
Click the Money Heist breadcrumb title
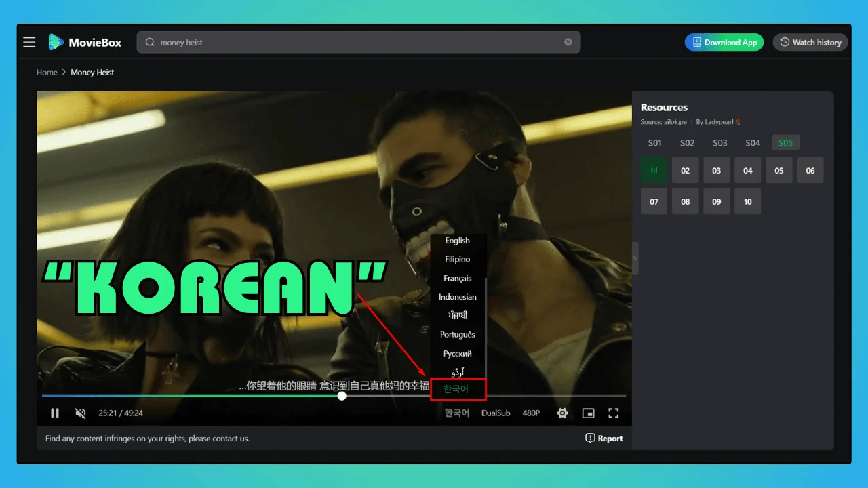[x=92, y=73]
